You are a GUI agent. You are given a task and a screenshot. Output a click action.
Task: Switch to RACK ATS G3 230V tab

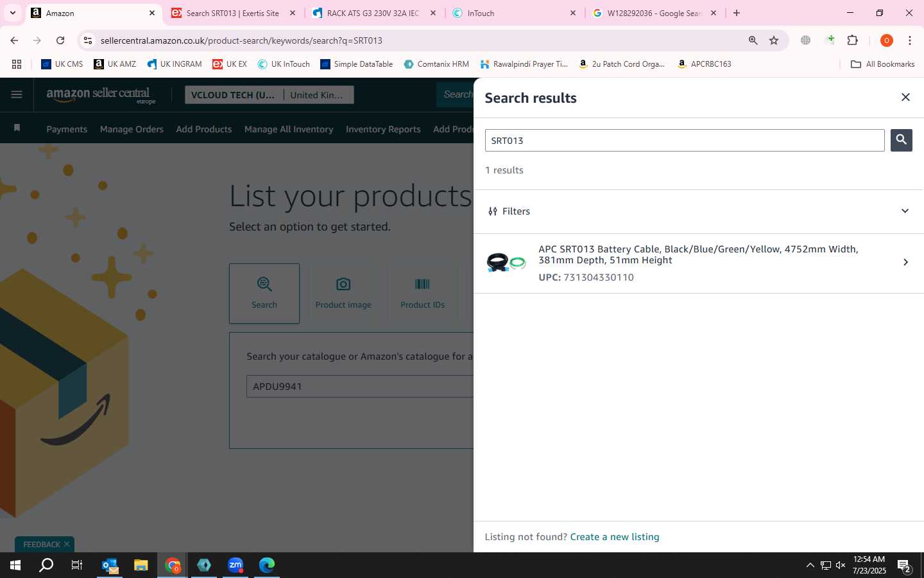tap(372, 13)
